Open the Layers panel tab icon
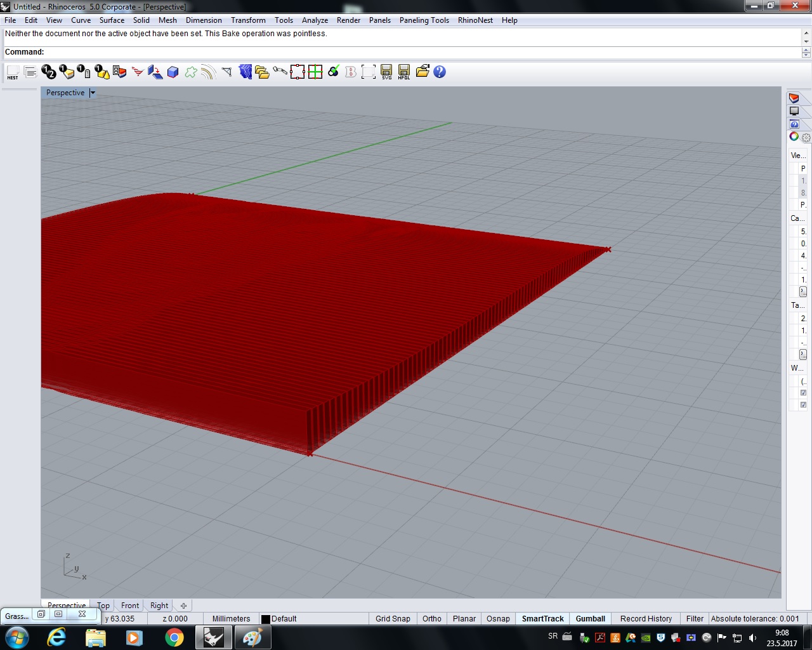The height and width of the screenshot is (650, 812). [x=794, y=98]
